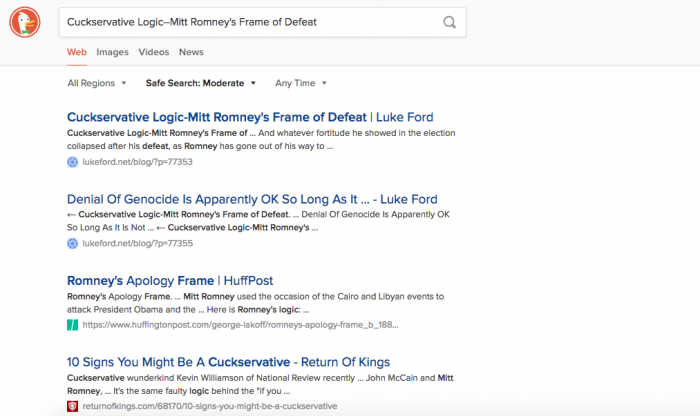Click snippet text "attack President Obama and the"
The height and width of the screenshot is (416, 700).
(131, 309)
